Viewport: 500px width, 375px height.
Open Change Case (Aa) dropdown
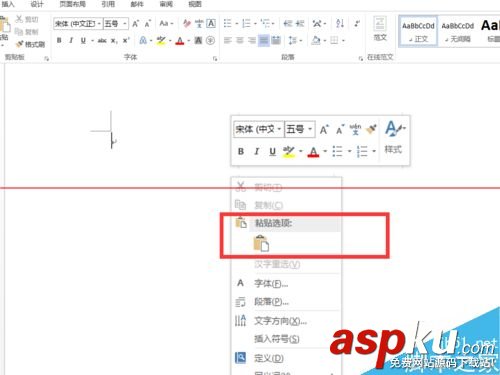tap(166, 23)
